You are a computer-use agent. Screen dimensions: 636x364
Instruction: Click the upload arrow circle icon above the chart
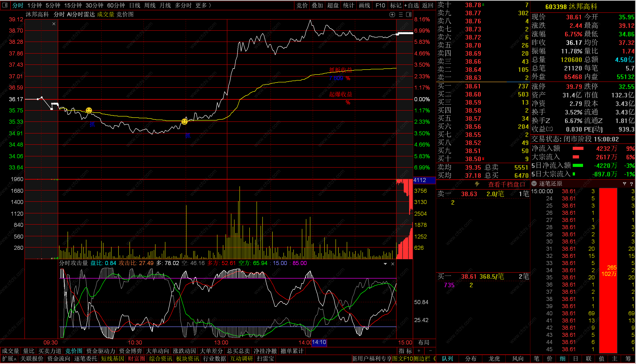click(392, 15)
